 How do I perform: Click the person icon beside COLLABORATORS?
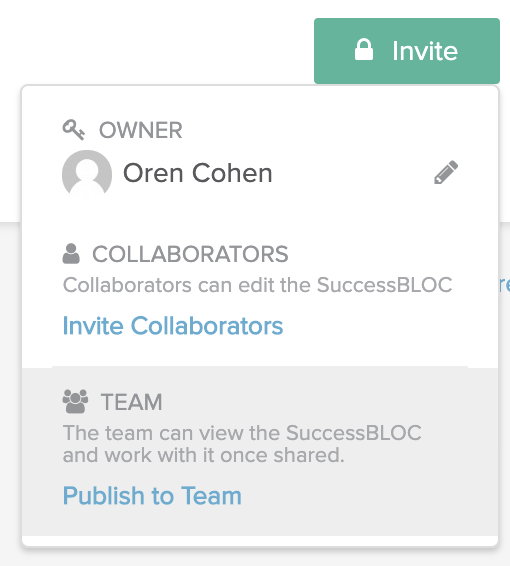(x=71, y=254)
